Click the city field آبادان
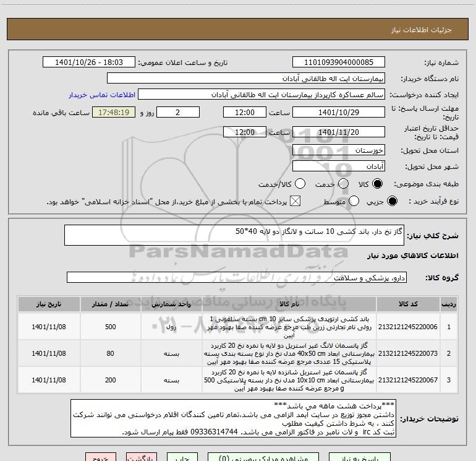Screen dimensions: 476x461 click(339, 166)
